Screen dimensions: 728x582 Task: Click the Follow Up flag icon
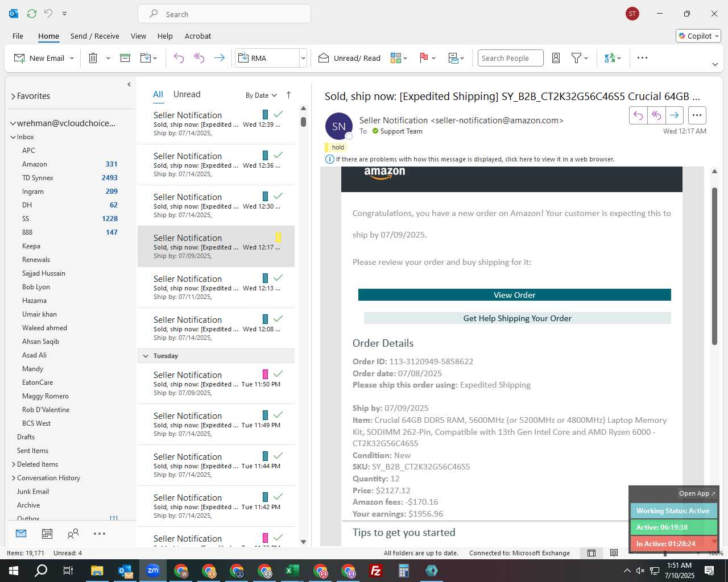click(x=424, y=58)
